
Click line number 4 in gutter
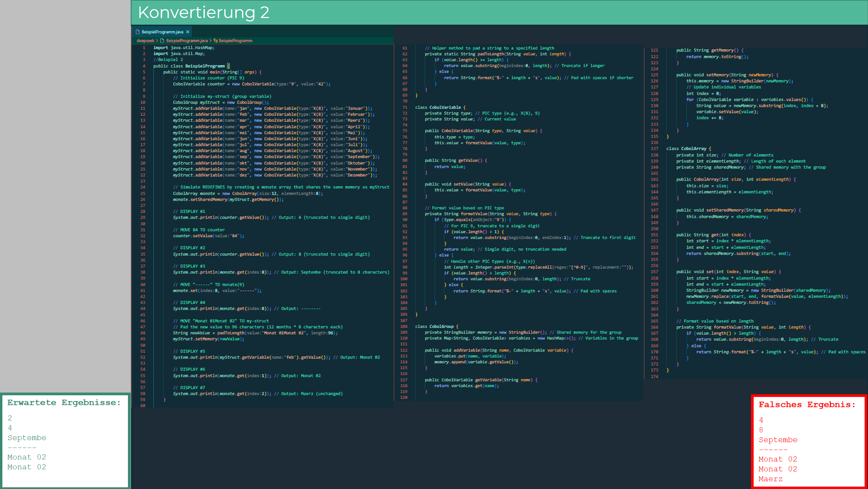(x=144, y=66)
